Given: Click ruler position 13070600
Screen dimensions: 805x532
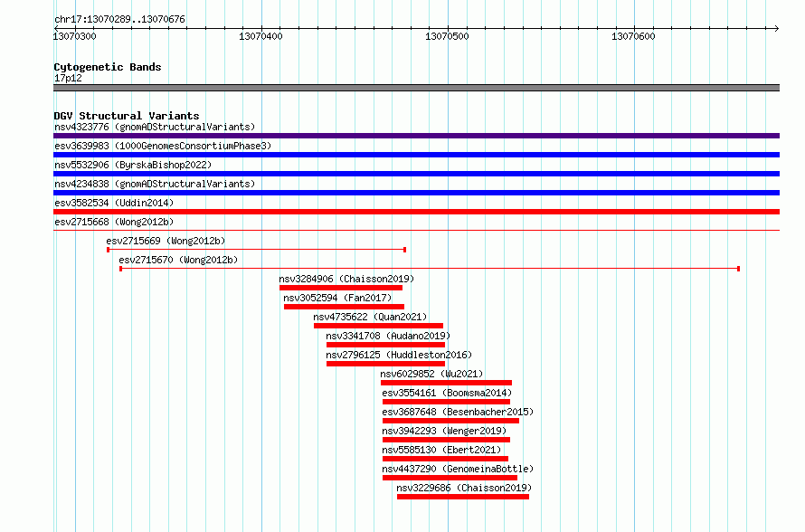Looking at the screenshot, I should (633, 36).
